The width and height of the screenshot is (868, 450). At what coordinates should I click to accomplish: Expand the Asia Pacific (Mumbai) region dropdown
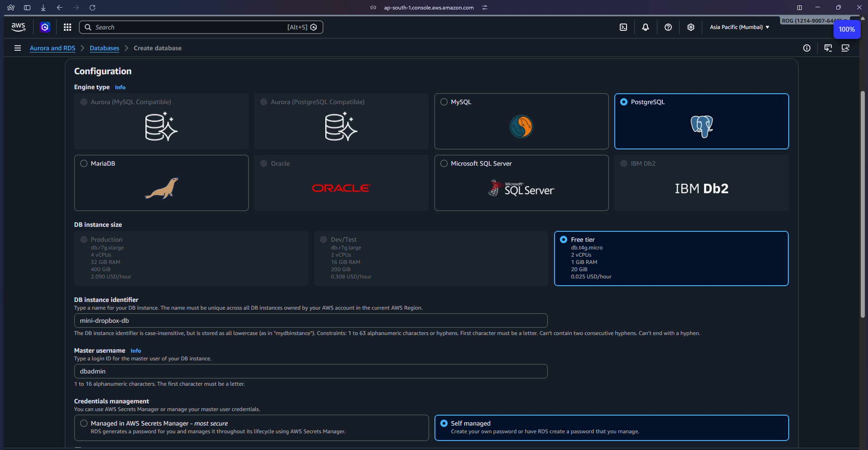tap(739, 27)
